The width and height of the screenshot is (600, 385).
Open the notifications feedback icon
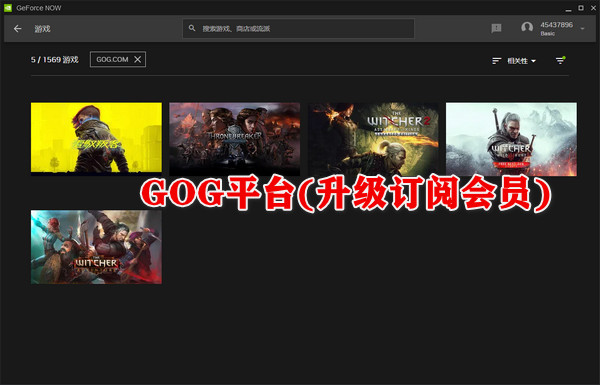pyautogui.click(x=496, y=28)
